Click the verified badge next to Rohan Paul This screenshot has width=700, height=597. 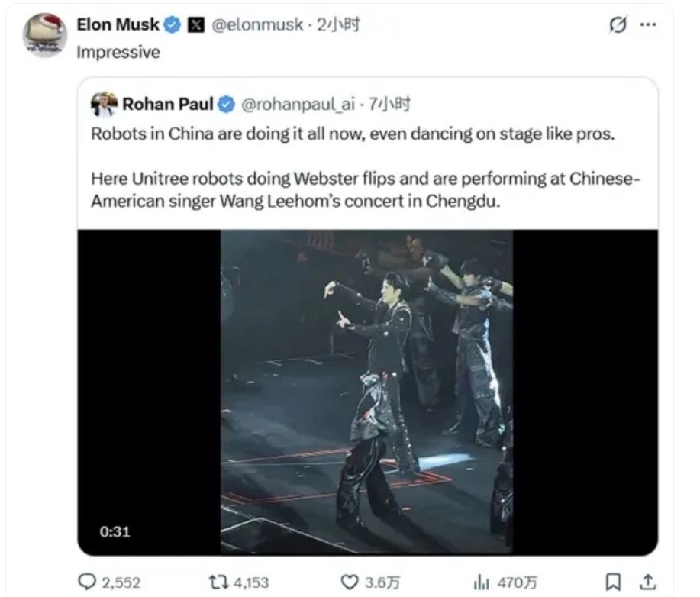click(x=227, y=105)
